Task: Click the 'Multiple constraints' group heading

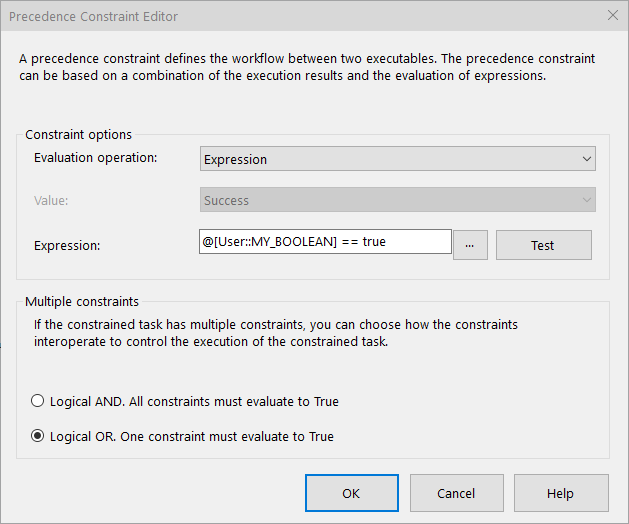Action: click(82, 301)
